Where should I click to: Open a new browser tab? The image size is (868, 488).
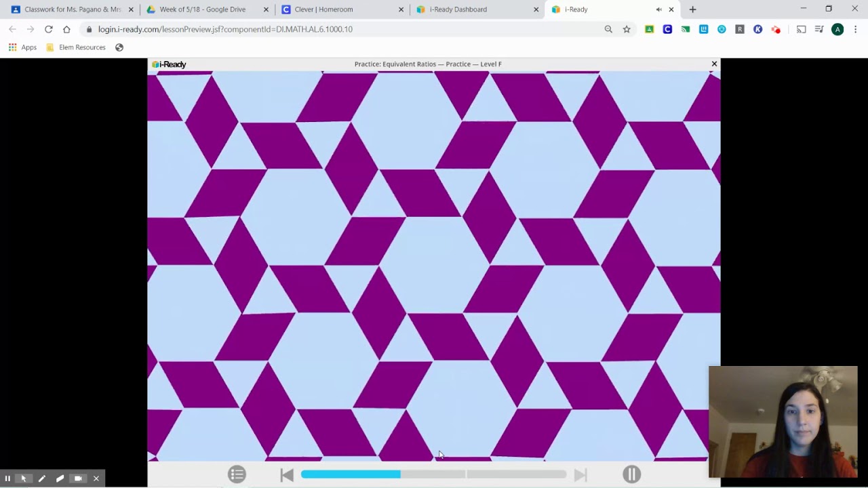(x=692, y=9)
